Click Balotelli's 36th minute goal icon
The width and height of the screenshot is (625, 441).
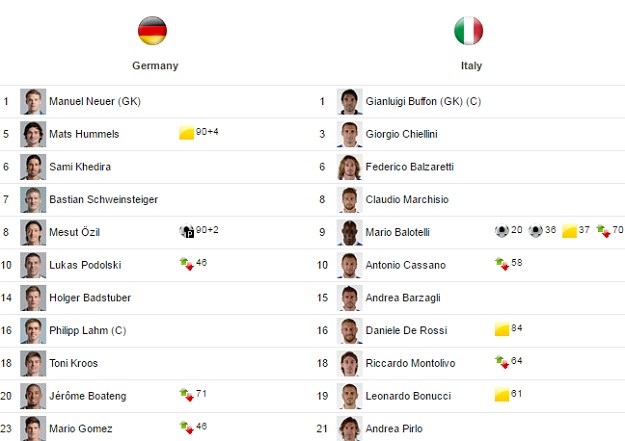pos(536,231)
